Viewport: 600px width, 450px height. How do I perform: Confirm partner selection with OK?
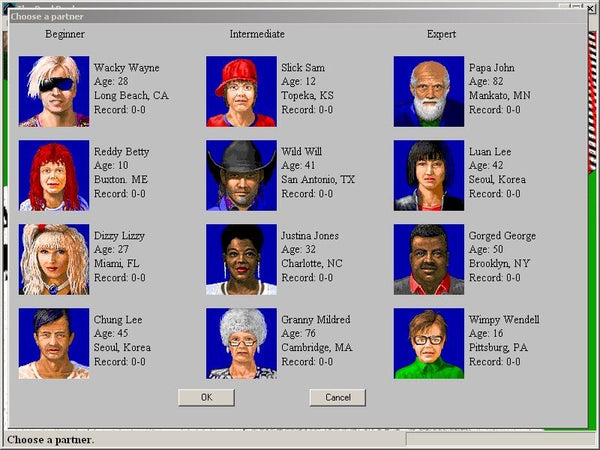click(206, 398)
